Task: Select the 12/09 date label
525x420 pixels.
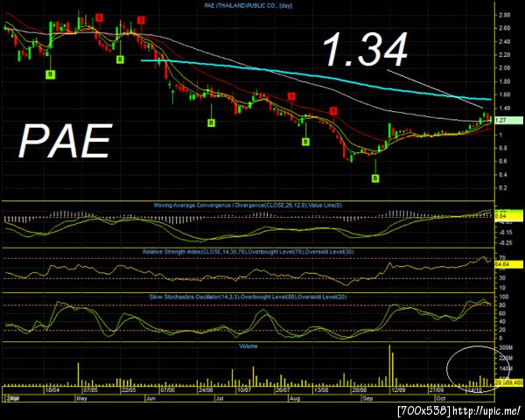Action: click(397, 390)
